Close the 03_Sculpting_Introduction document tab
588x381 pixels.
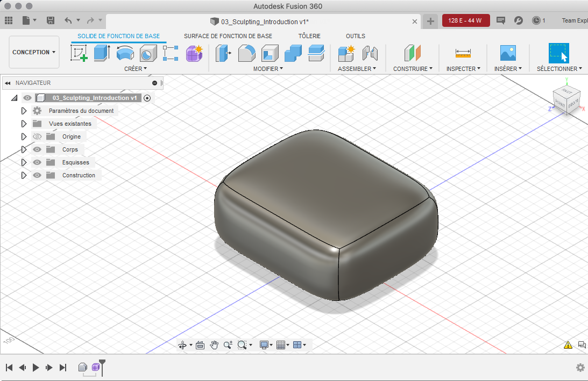415,21
